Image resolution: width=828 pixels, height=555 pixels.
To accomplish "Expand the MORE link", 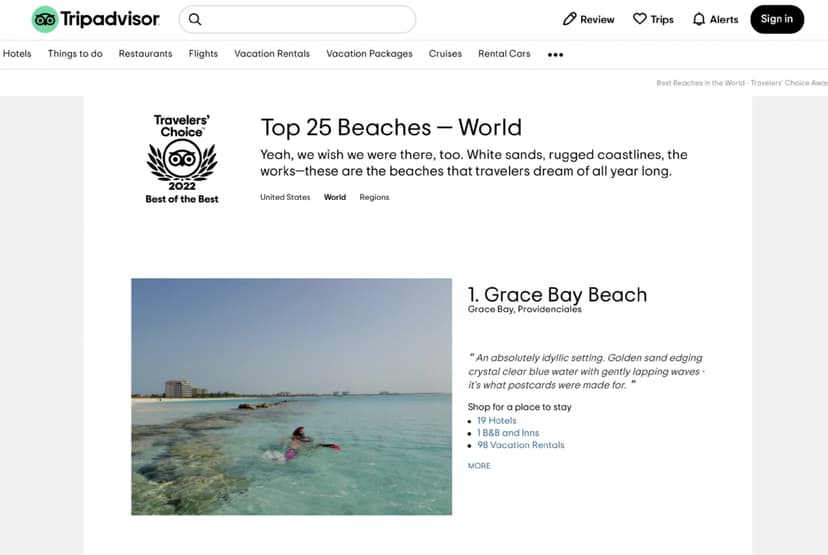I will 479,466.
